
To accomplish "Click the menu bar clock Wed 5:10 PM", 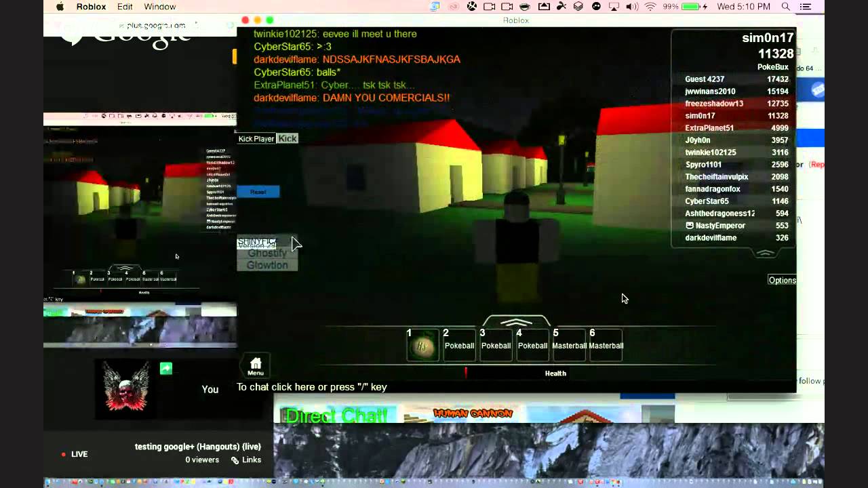I will 744,7.
